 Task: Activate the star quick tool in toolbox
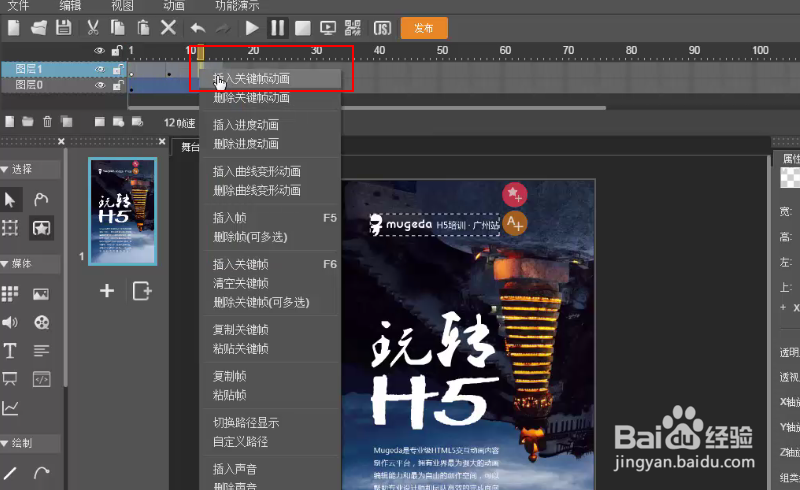41,228
